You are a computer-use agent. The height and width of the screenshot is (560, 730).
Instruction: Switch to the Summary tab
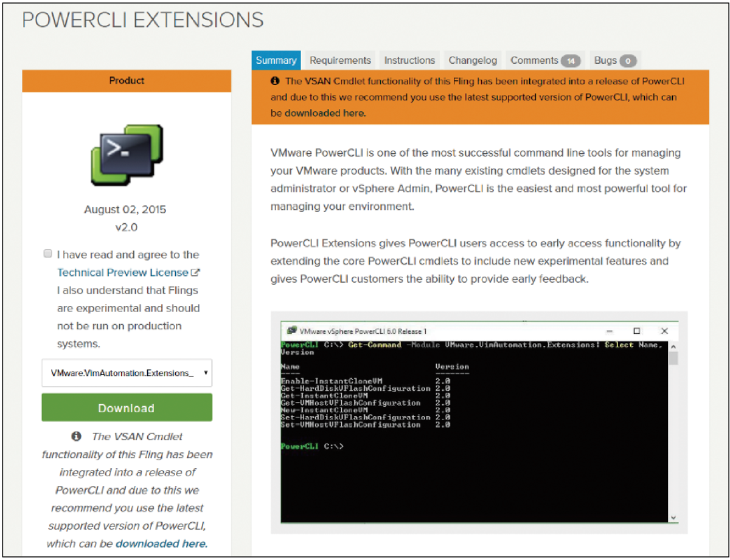click(276, 60)
